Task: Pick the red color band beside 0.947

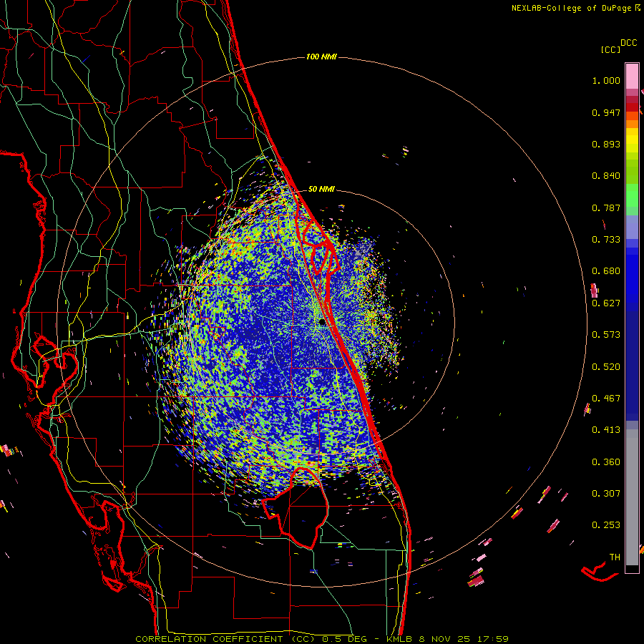Action: (632, 107)
